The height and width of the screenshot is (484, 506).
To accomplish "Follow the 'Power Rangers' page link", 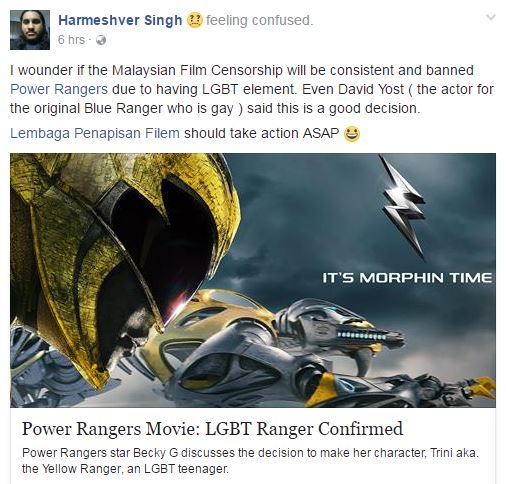I will pyautogui.click(x=59, y=89).
